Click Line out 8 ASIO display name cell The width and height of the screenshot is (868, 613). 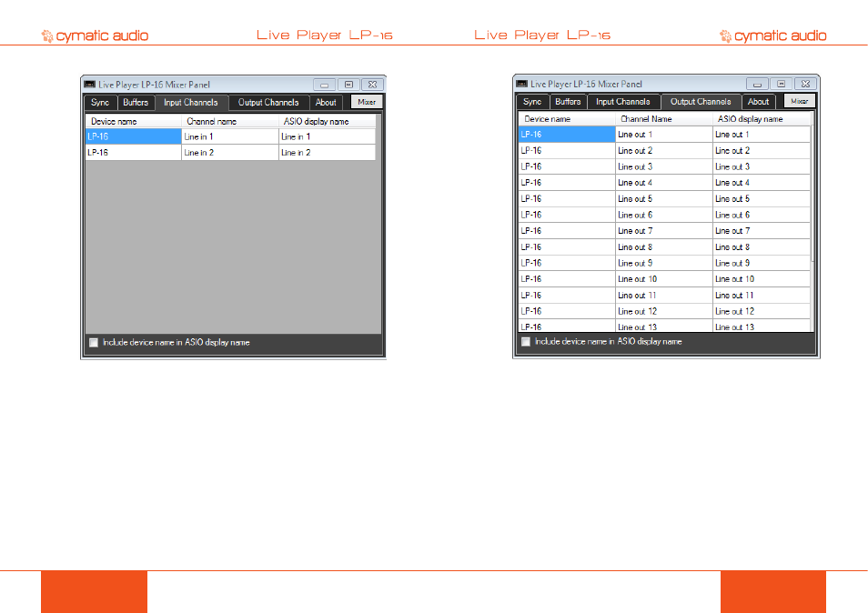pos(762,247)
